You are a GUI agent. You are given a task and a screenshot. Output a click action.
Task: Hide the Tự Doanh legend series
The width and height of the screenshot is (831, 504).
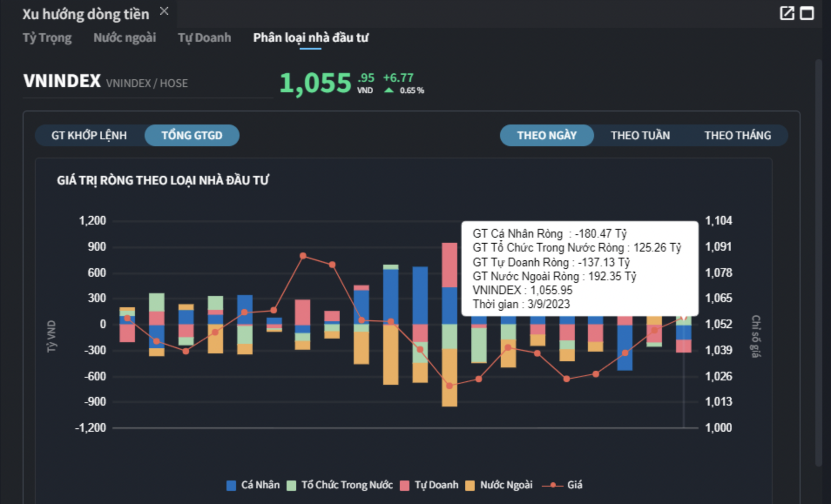point(429,485)
